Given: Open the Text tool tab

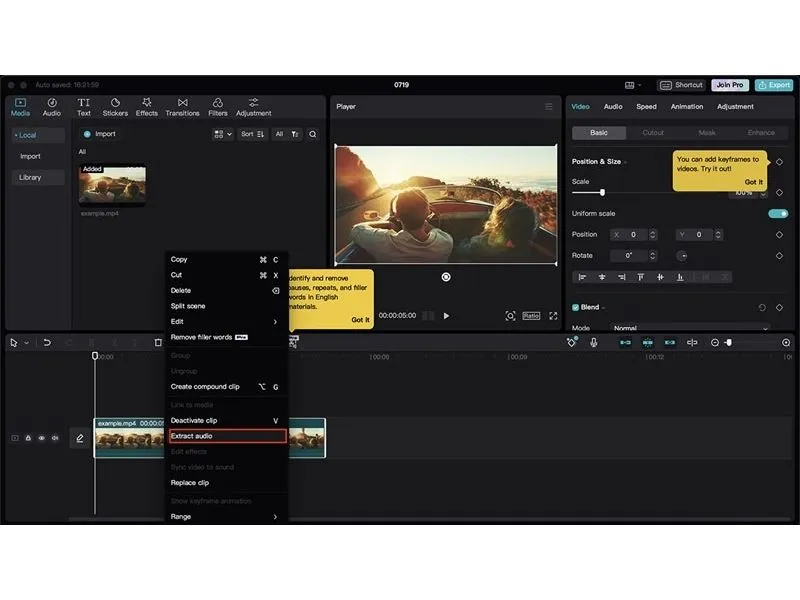Looking at the screenshot, I should pyautogui.click(x=84, y=107).
